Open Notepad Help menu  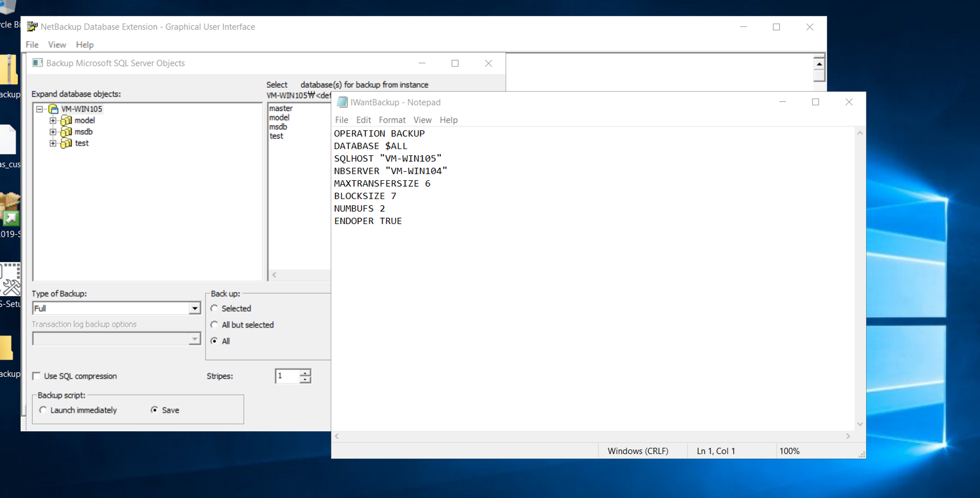448,120
